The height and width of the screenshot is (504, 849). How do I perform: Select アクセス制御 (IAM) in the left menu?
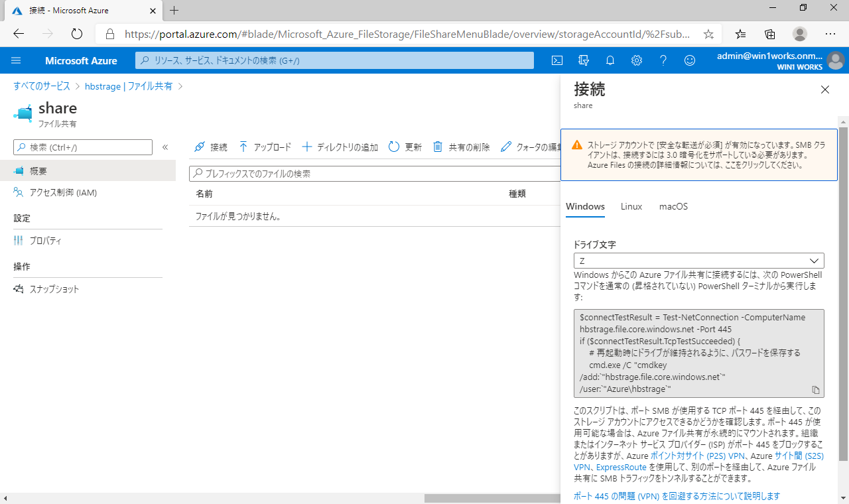(x=88, y=192)
